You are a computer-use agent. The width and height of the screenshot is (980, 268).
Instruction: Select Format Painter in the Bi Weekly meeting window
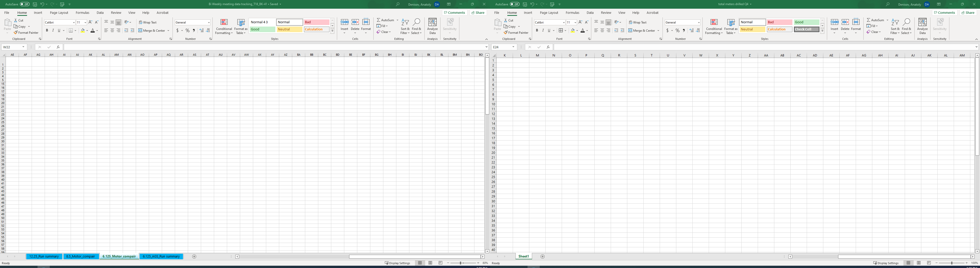pos(26,33)
